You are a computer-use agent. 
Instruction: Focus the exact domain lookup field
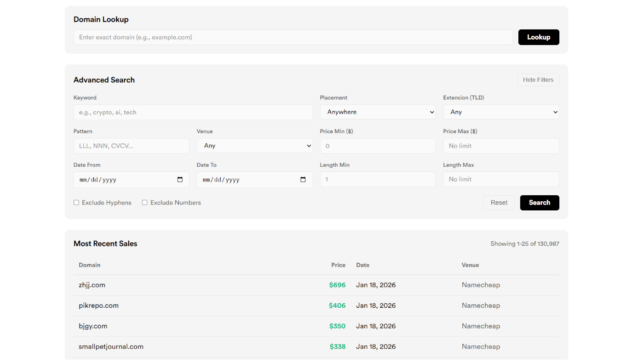[x=293, y=37]
